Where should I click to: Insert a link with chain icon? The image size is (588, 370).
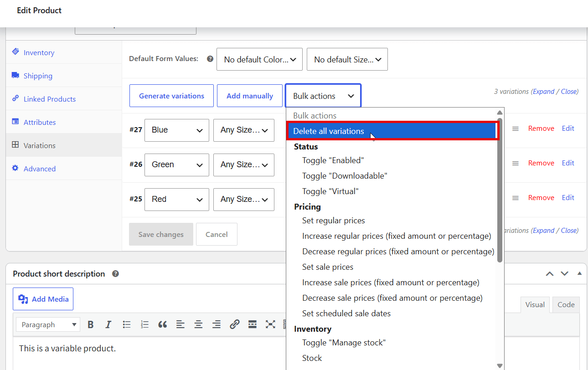tap(234, 324)
